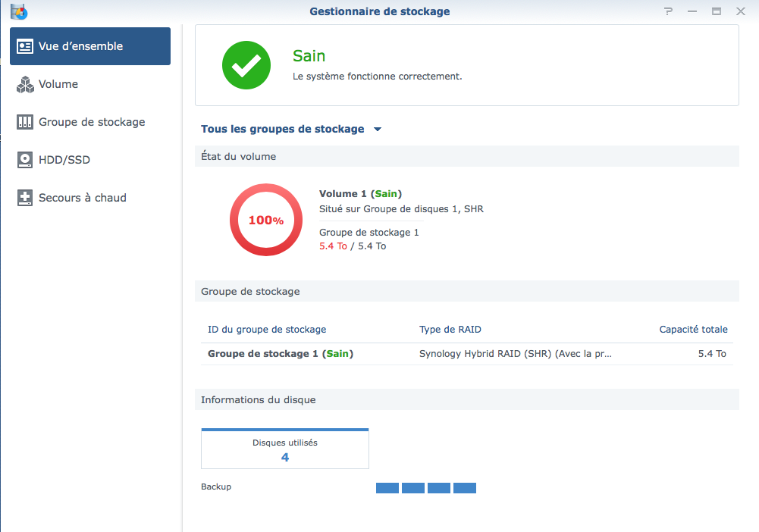Open Groupe de stockage sidebar icon
The height and width of the screenshot is (532, 759).
25,122
